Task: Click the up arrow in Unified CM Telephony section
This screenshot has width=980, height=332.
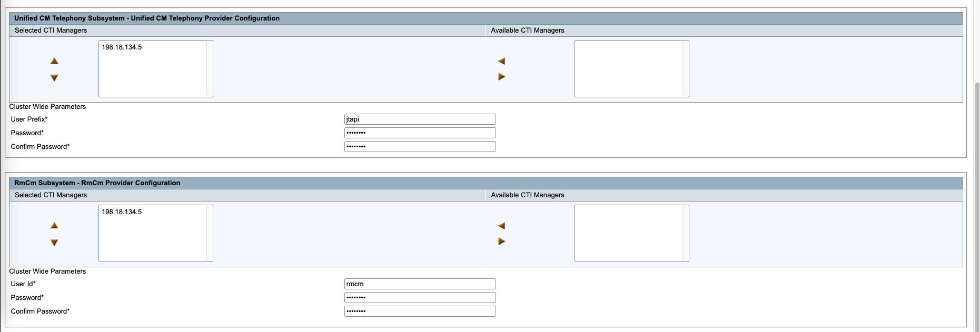Action: coord(54,61)
